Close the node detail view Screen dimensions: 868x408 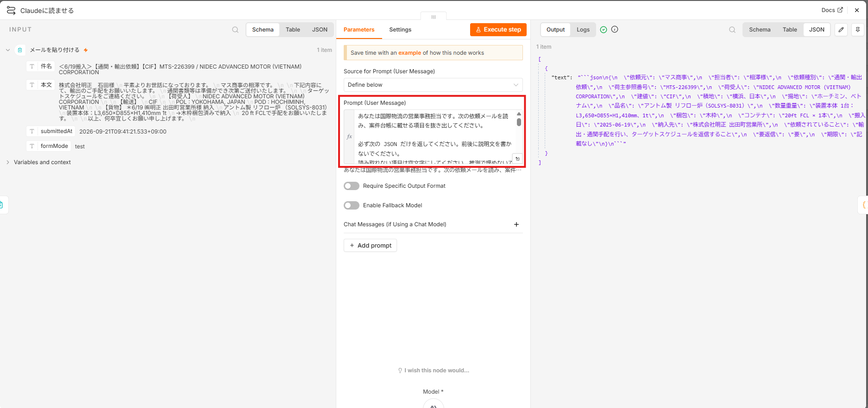click(x=857, y=10)
